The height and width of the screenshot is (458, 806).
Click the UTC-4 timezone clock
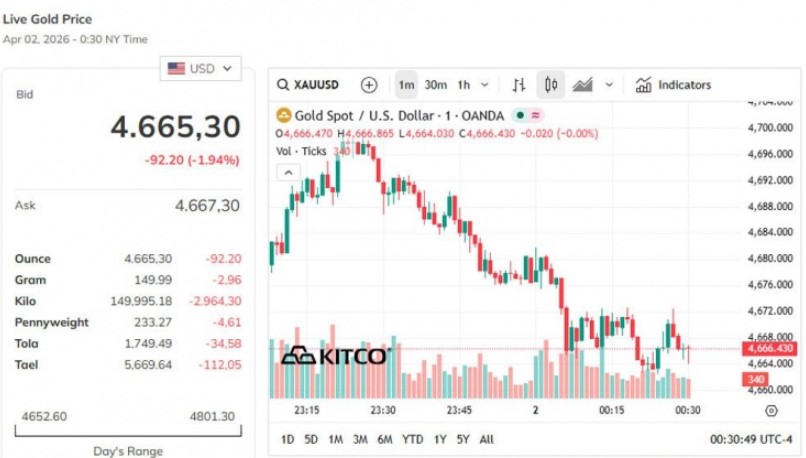point(751,439)
